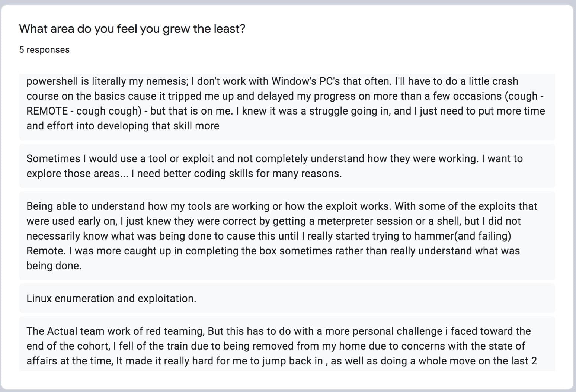Image resolution: width=576 pixels, height=392 pixels.
Task: Click the word "REMOTE" in the first response
Action: pos(47,111)
